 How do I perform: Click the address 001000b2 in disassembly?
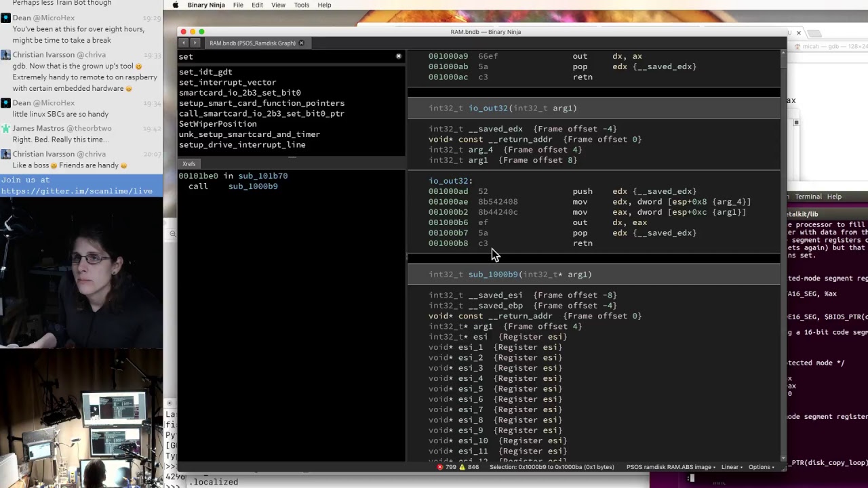coord(448,212)
